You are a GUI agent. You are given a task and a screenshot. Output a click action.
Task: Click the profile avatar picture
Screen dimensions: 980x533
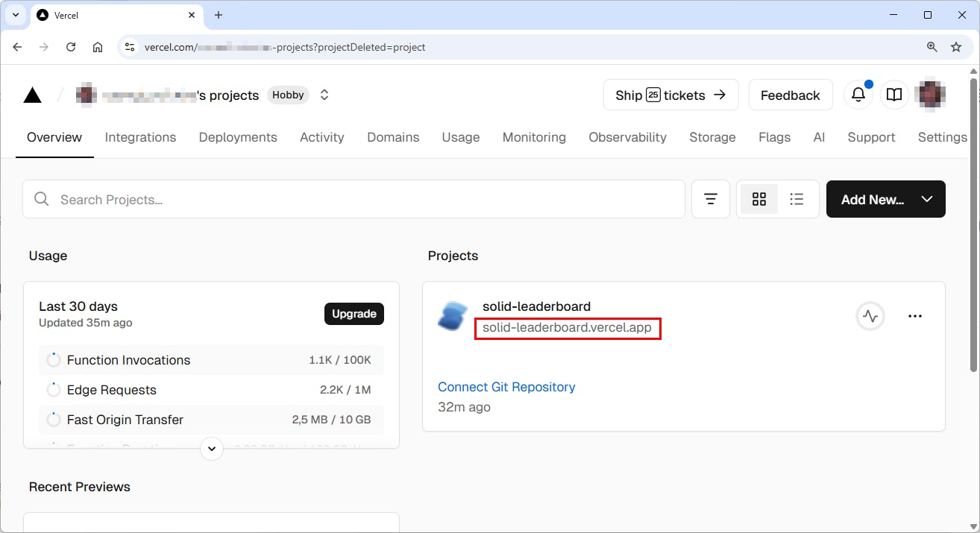[x=931, y=95]
